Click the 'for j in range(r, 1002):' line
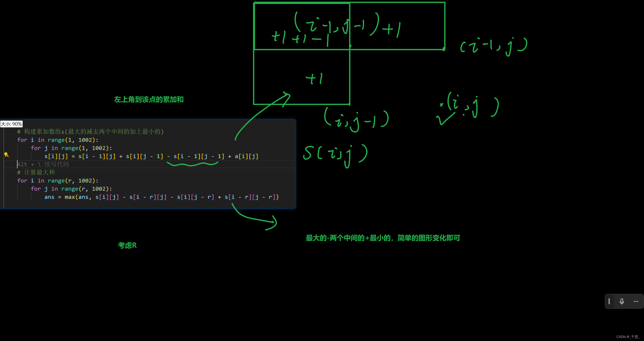 [71, 189]
